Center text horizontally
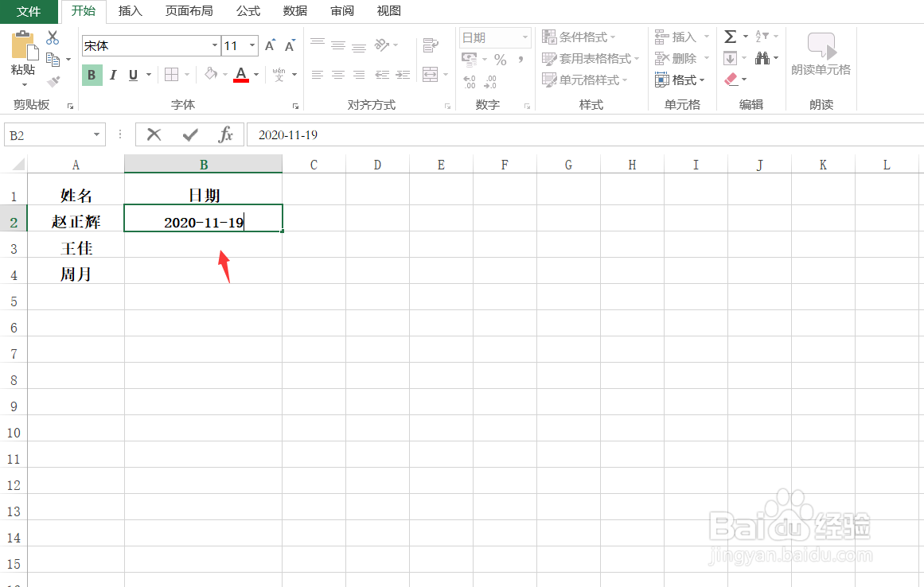 (338, 75)
